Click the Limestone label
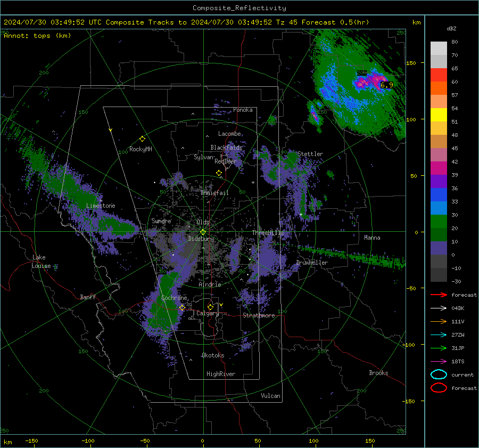479x448 pixels. [x=101, y=206]
